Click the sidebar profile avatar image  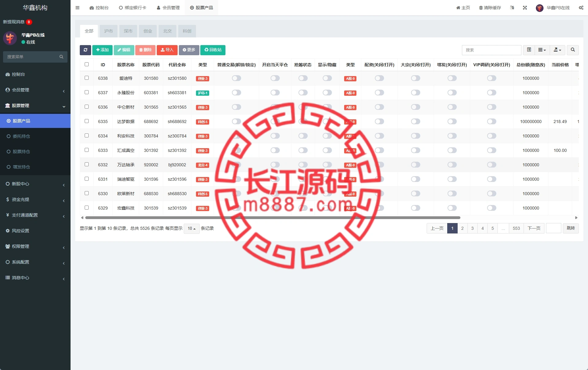point(10,38)
